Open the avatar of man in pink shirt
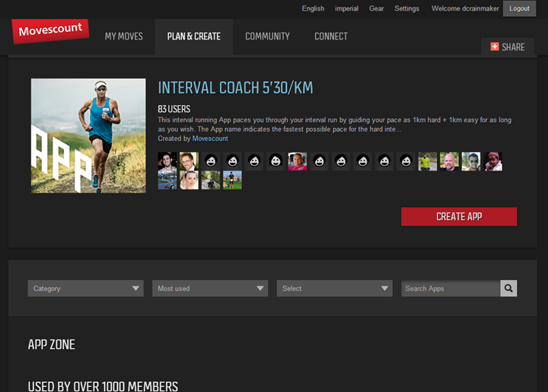 [298, 161]
